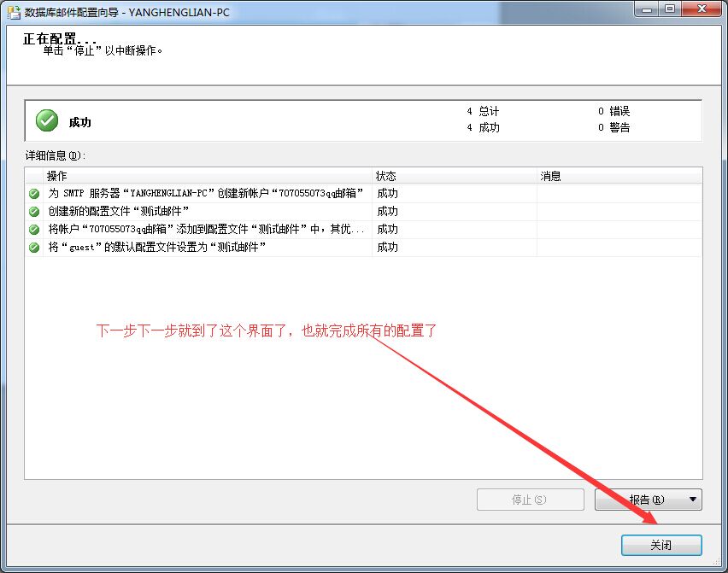728x573 pixels.
Task: Click 成功 status in the SMTP row
Action: click(x=387, y=194)
